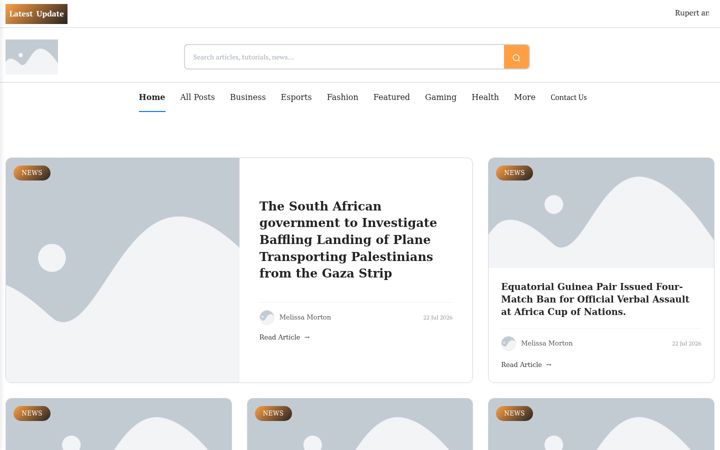
Task: Open the Esports category
Action: click(x=296, y=97)
